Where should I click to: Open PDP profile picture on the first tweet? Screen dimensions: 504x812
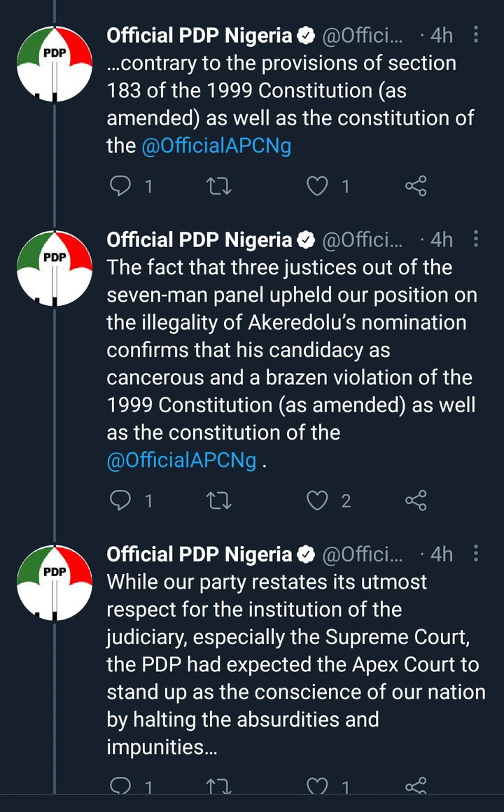[55, 64]
